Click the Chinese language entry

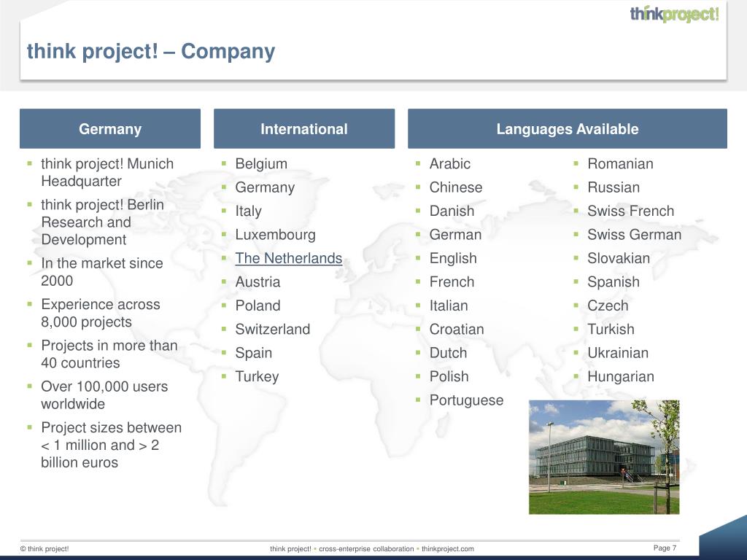pyautogui.click(x=456, y=187)
